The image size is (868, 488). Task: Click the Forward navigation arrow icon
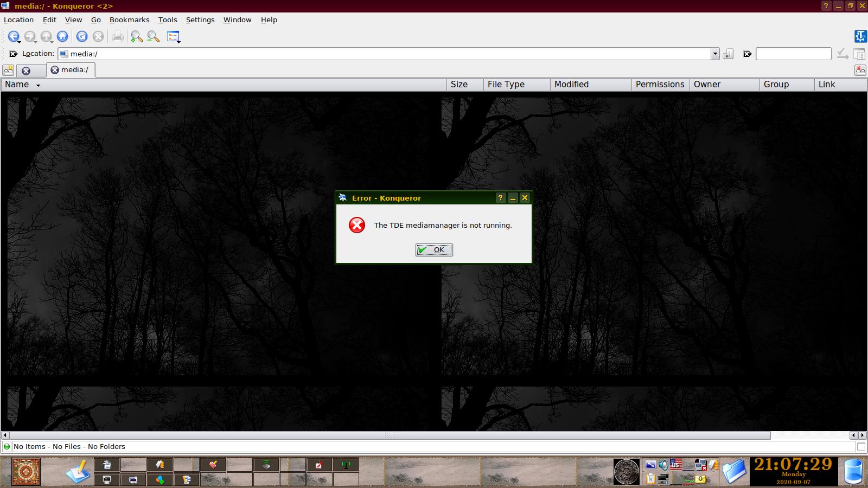[30, 36]
